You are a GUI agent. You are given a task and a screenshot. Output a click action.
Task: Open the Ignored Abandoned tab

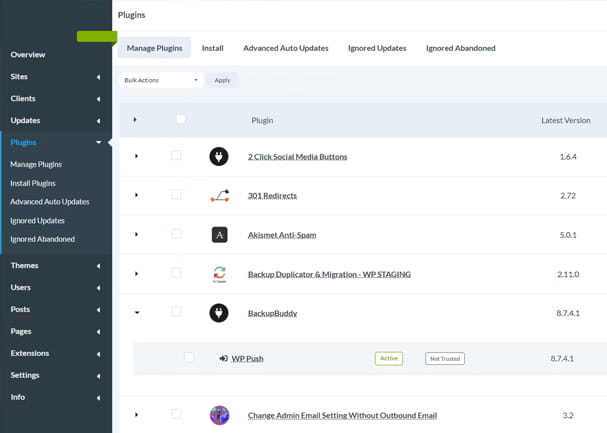(x=460, y=48)
